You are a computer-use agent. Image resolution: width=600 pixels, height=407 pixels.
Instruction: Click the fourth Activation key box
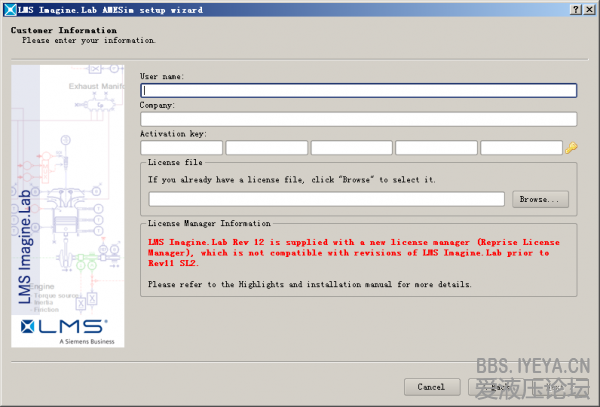[x=436, y=148]
